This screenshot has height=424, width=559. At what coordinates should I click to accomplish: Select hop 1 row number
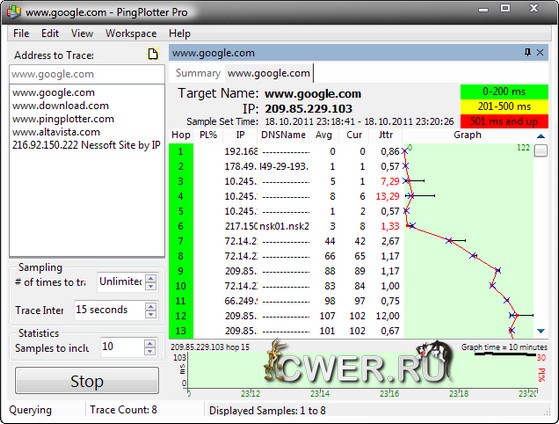[x=181, y=152]
